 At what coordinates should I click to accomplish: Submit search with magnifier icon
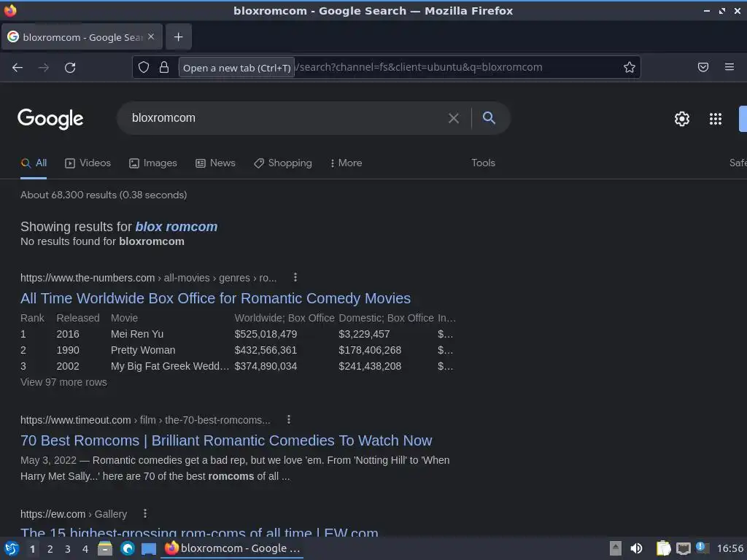[x=489, y=117]
